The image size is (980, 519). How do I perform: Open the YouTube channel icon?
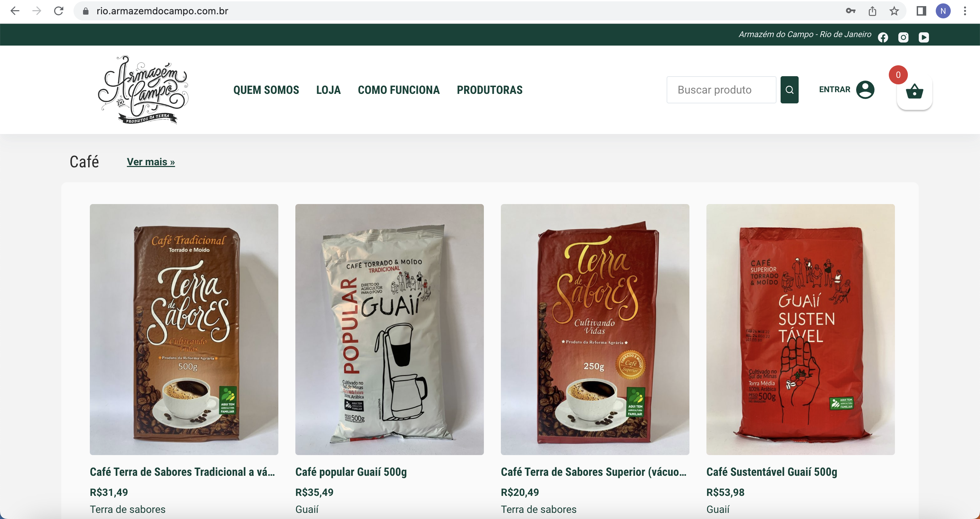pos(924,37)
